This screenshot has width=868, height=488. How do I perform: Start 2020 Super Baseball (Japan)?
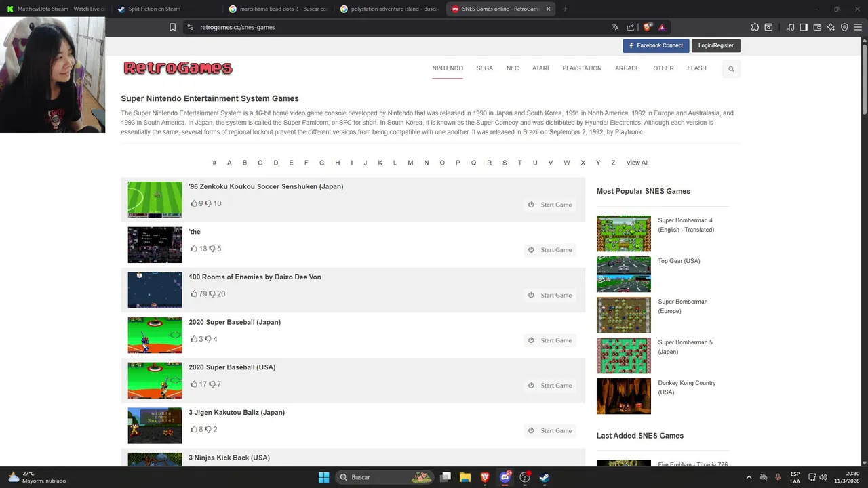click(550, 340)
